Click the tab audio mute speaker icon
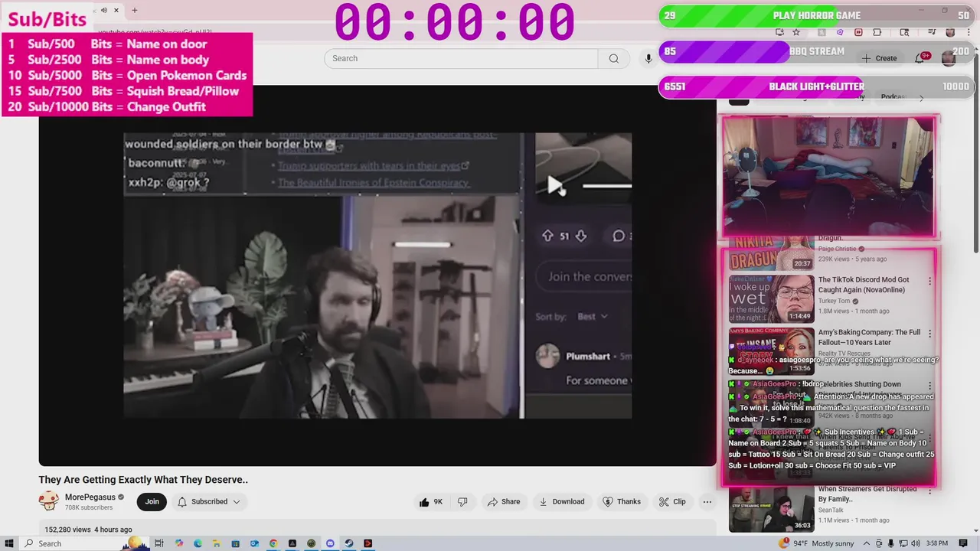 [x=104, y=10]
